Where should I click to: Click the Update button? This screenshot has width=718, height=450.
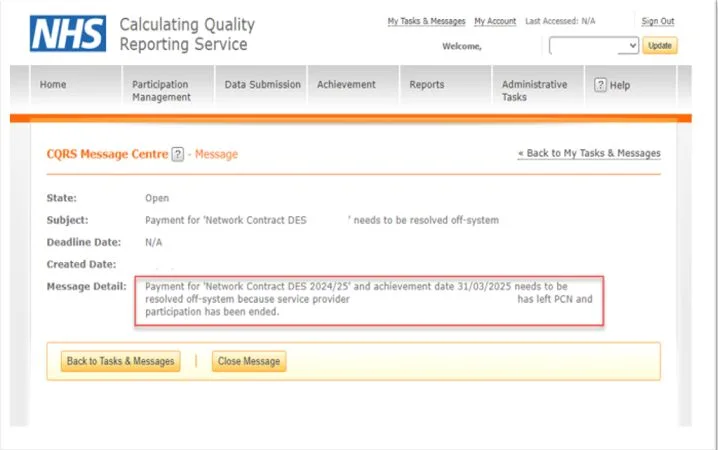[660, 45]
